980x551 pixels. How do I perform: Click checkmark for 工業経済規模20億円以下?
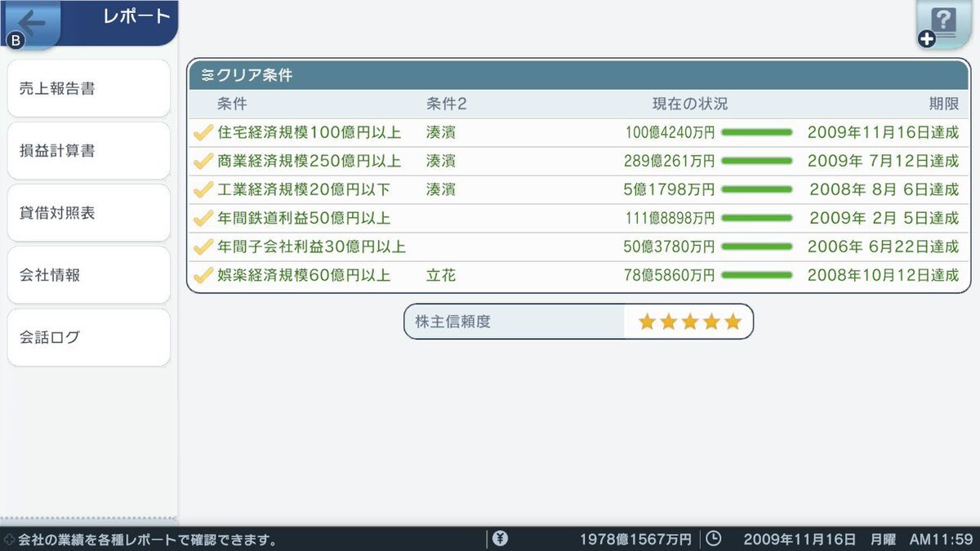[x=203, y=189]
